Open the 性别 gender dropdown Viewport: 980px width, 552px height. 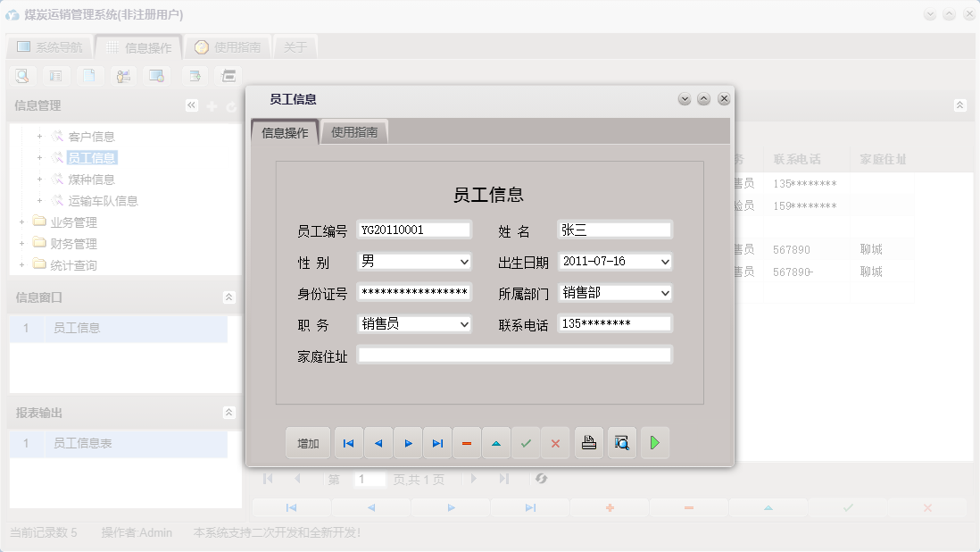465,261
